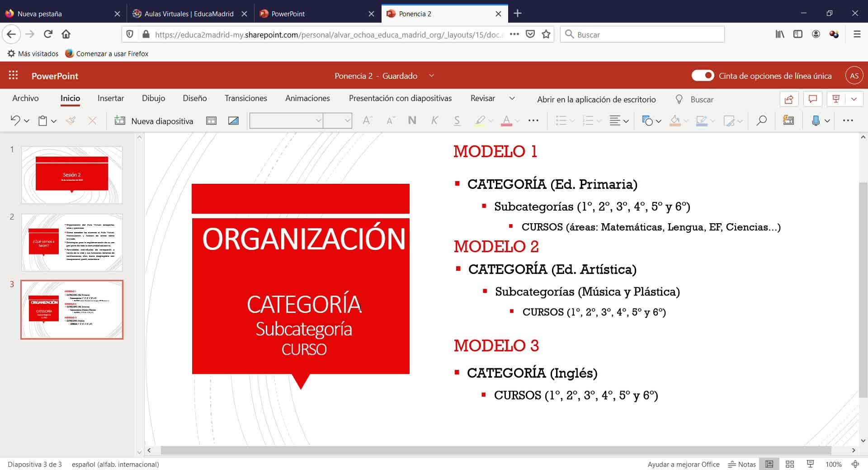Switch to the Animaciones tab

pyautogui.click(x=307, y=99)
